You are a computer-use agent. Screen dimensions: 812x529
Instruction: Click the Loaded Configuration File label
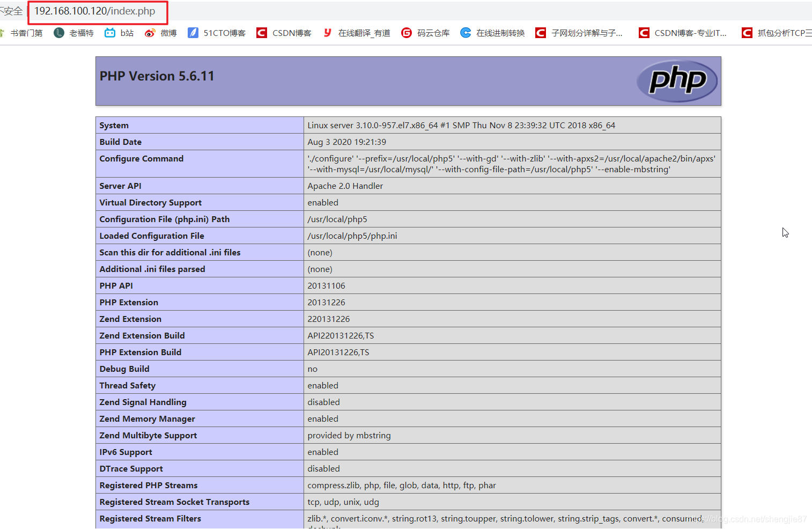coord(152,236)
